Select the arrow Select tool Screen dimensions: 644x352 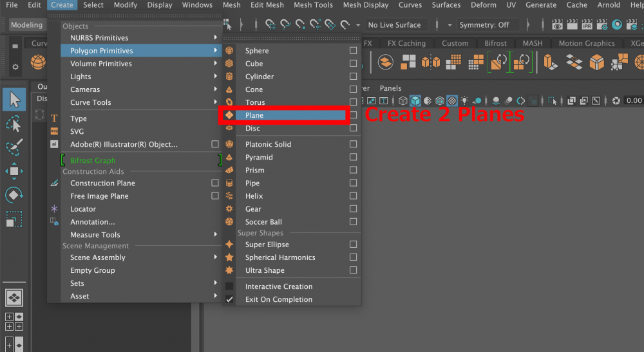[14, 100]
